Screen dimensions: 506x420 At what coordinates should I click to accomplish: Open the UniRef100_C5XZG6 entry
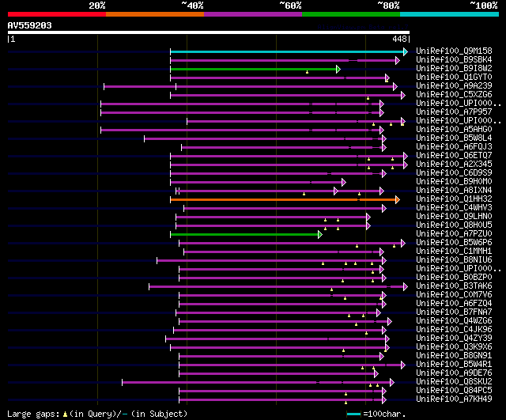click(454, 95)
